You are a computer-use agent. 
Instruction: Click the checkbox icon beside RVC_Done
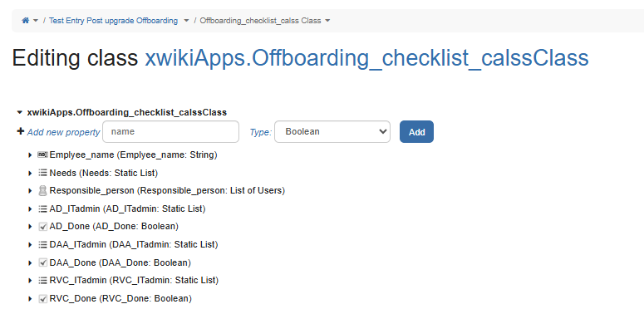(42, 299)
